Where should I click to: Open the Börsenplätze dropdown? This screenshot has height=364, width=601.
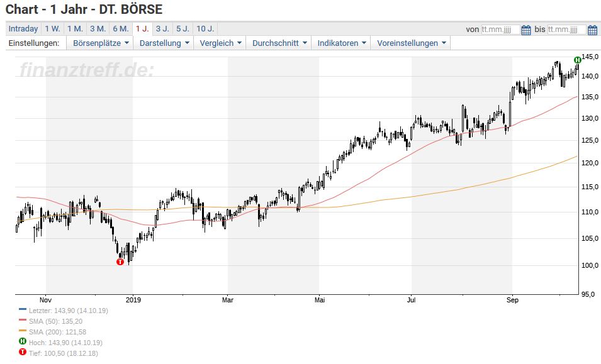coord(101,43)
